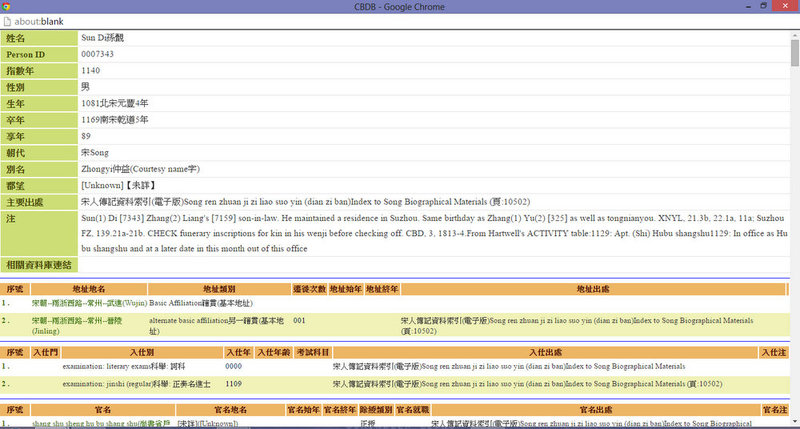This screenshot has width=800, height=429.
Task: Click the note text starting Sun(1) Di [7343]
Action: click(434, 233)
